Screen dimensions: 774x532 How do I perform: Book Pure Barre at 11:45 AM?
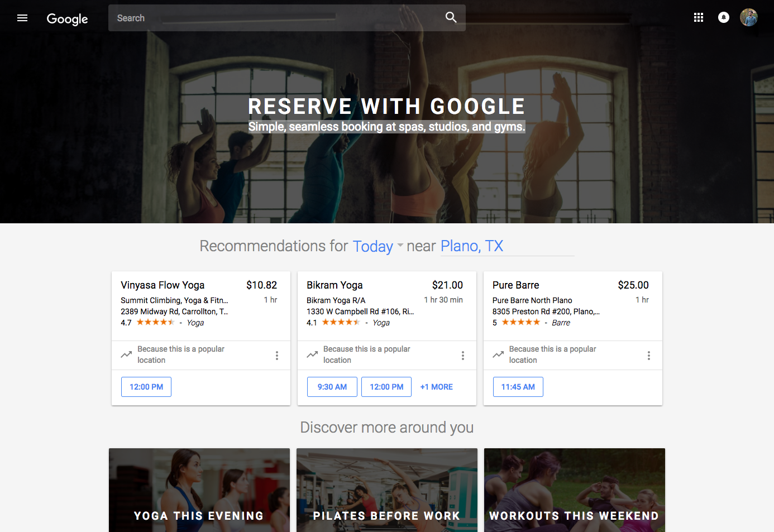click(518, 387)
